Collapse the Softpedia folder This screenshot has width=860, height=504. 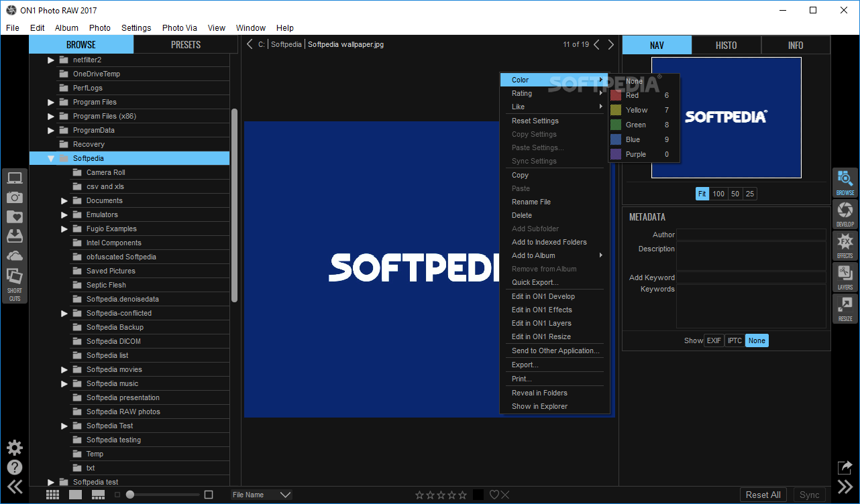tap(51, 158)
